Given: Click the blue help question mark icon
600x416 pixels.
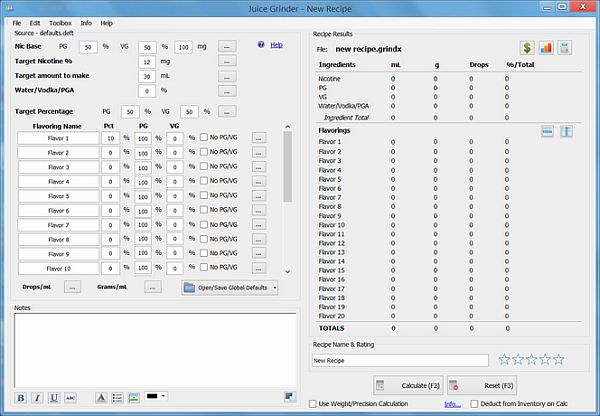Looking at the screenshot, I should click(261, 45).
